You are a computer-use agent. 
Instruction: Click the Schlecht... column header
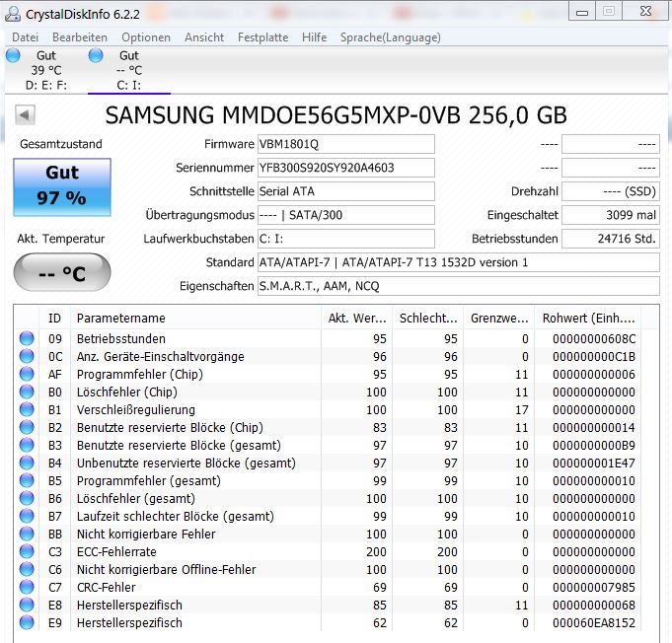427,319
